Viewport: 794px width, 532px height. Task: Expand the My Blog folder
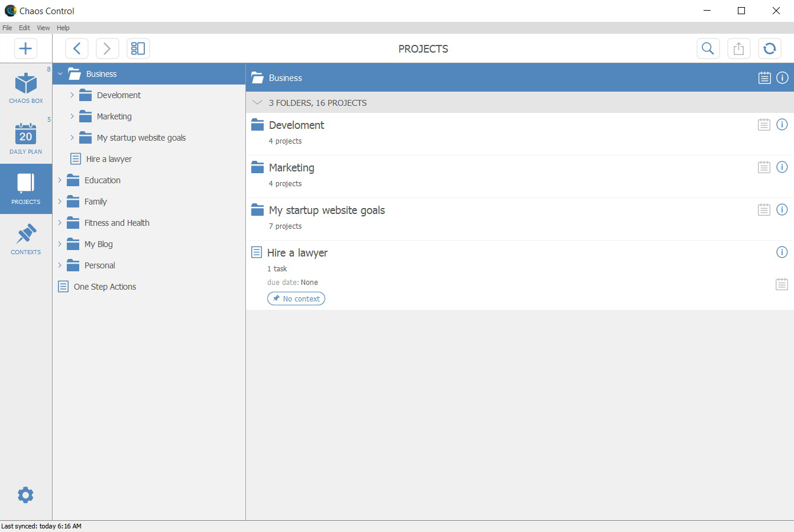click(x=60, y=244)
